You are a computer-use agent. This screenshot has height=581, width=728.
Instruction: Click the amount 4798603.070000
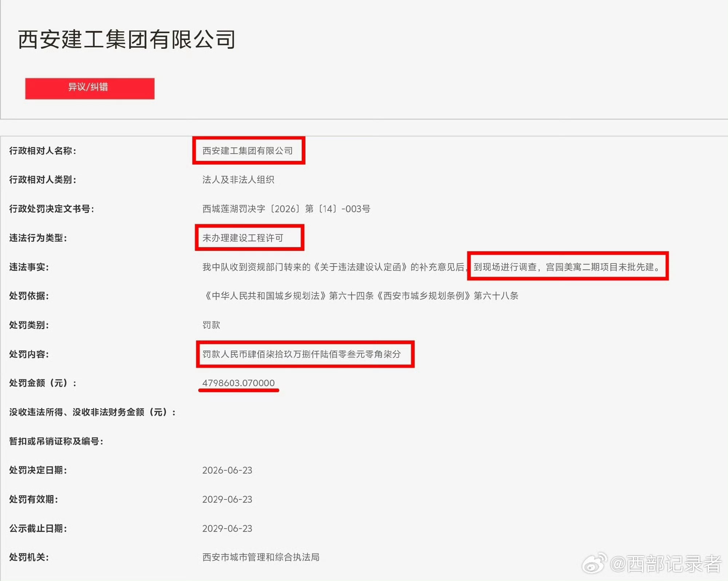[238, 383]
